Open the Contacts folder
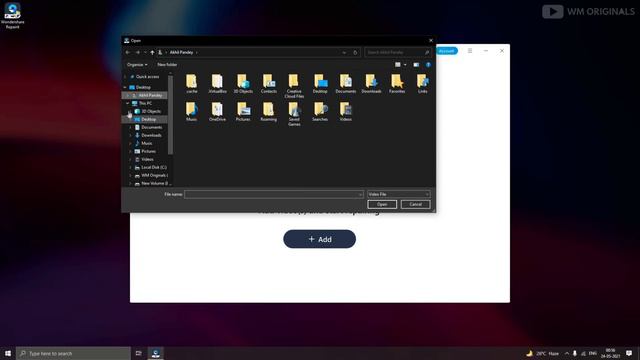Image resolution: width=640 pixels, height=360 pixels. coord(269,84)
